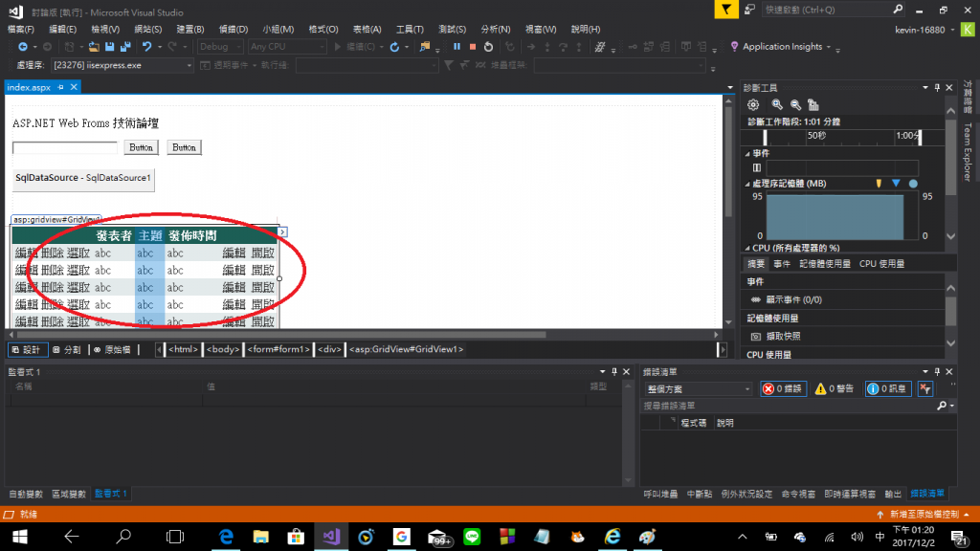The height and width of the screenshot is (551, 980).
Task: Click 顯示事件 (0/0) link
Action: (x=793, y=299)
